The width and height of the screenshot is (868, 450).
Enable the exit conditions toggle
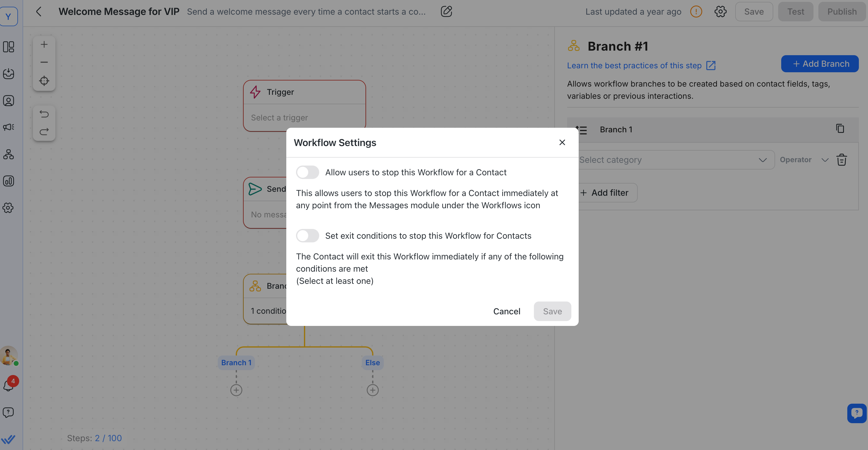pos(307,236)
